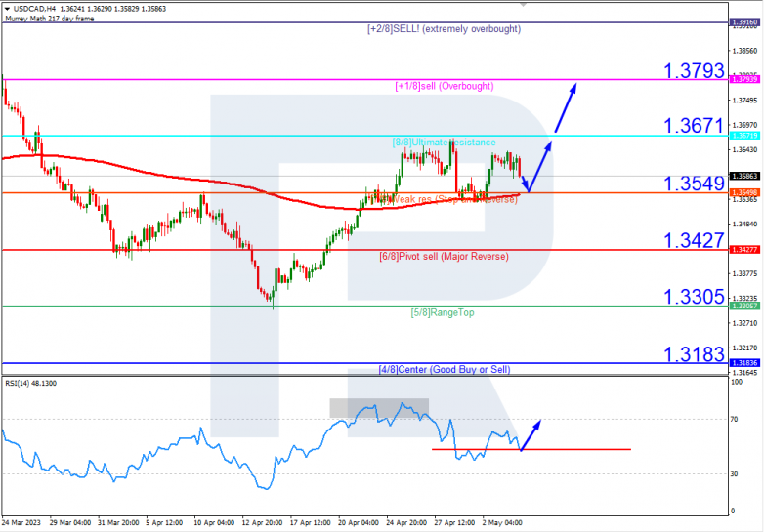Click the cyan 1.36719 axis price tag
Viewport: 764px width, 532px height.
pos(744,136)
